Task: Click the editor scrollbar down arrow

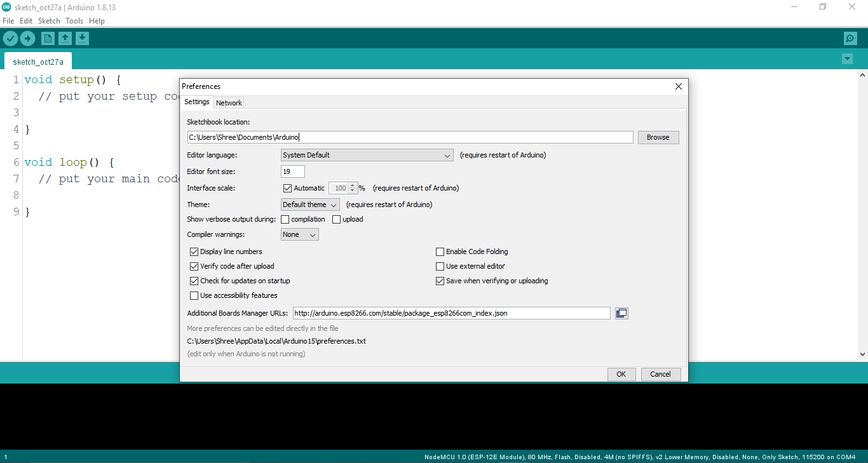Action: [x=863, y=354]
